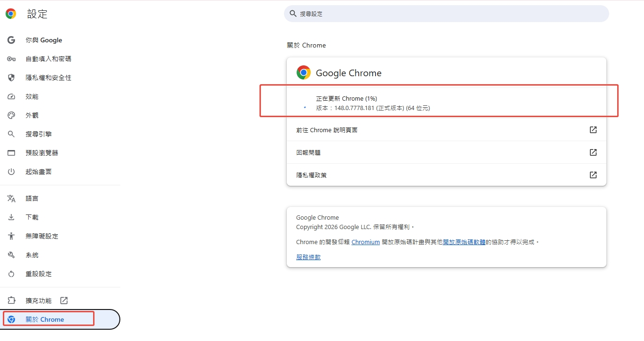The image size is (644, 341).
Task: Click the search magnifier icon in 搜尋設定
Action: point(293,14)
